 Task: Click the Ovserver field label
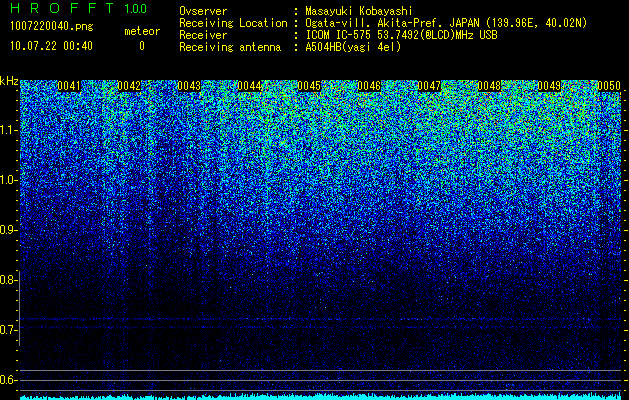(x=203, y=12)
